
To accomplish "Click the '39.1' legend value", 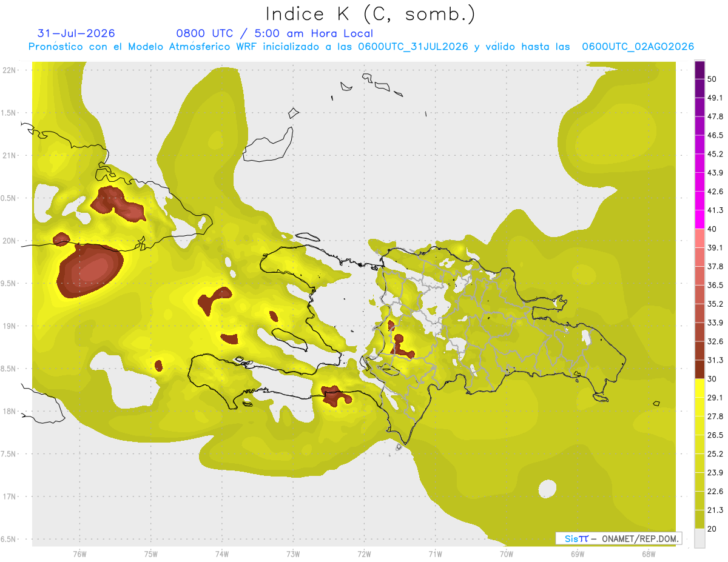I will 715,248.
